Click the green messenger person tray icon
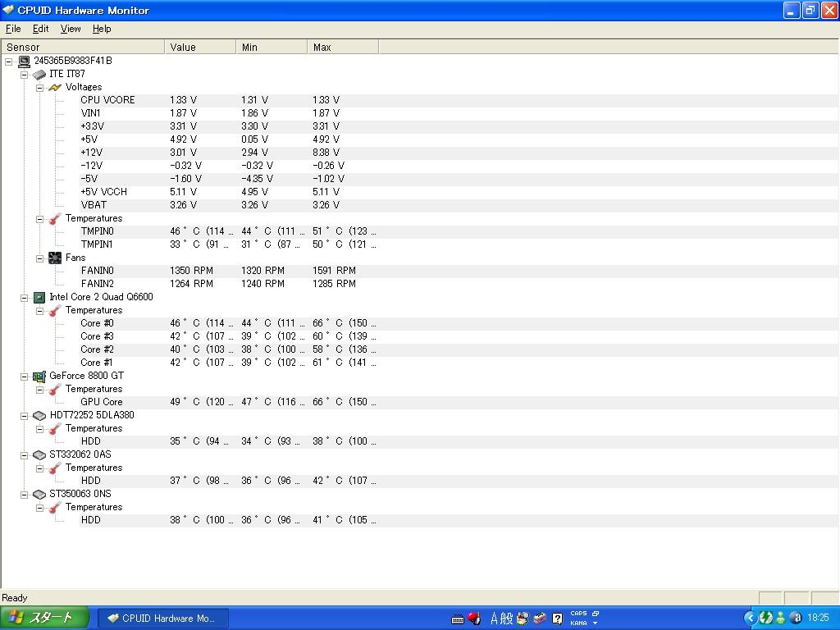Viewport: 840px width, 630px height. 781,619
